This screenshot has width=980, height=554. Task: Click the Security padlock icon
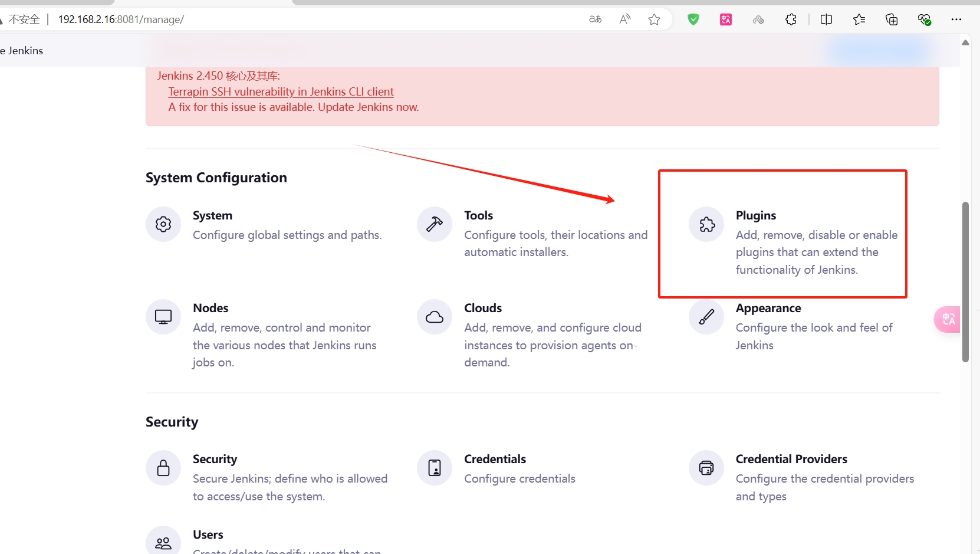(163, 468)
